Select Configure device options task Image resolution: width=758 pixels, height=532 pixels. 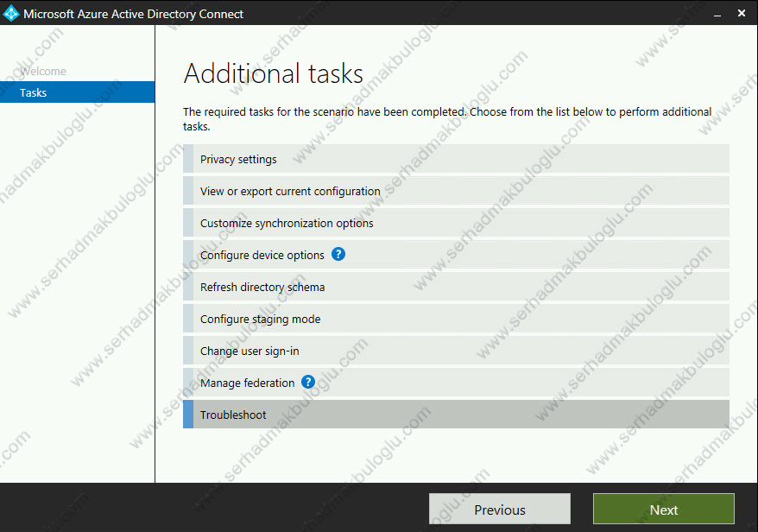tap(259, 254)
